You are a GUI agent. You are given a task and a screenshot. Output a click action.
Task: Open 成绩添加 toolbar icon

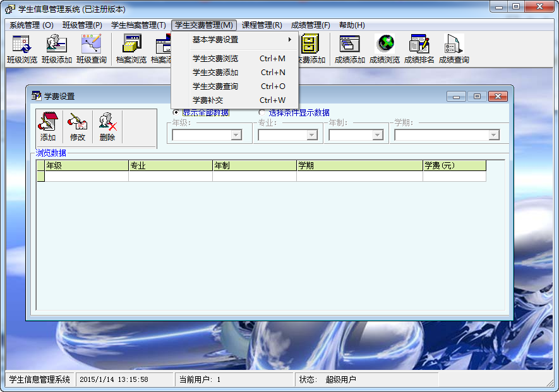[350, 49]
